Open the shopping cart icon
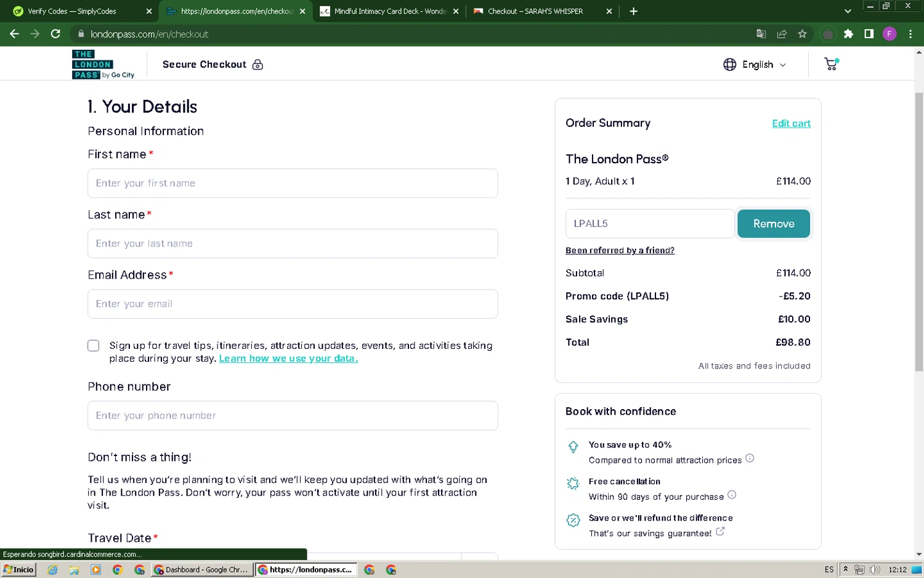The width and height of the screenshot is (924, 578). (831, 64)
